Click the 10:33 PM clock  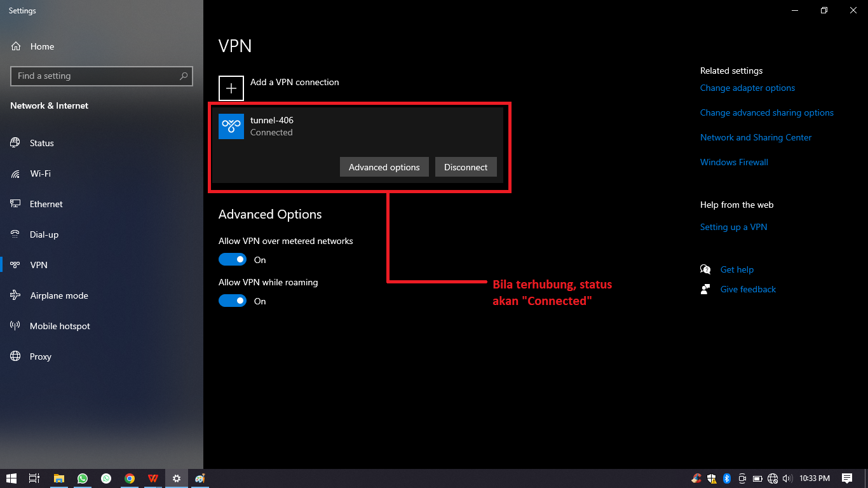click(x=815, y=478)
